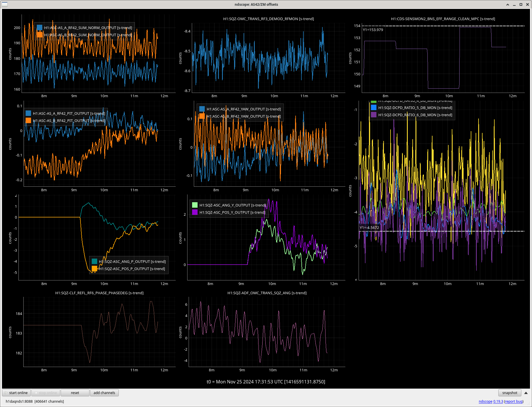The height and width of the screenshot is (407, 532).
Task: Open the report bug link
Action: (514, 401)
